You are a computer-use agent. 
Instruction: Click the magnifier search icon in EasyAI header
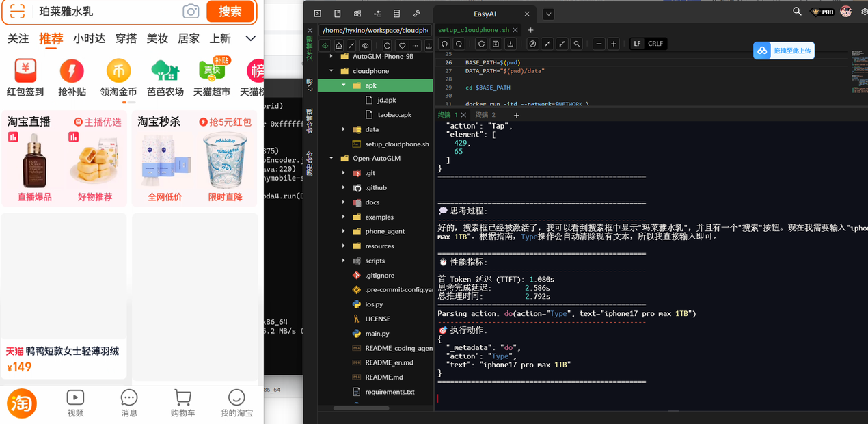click(797, 11)
